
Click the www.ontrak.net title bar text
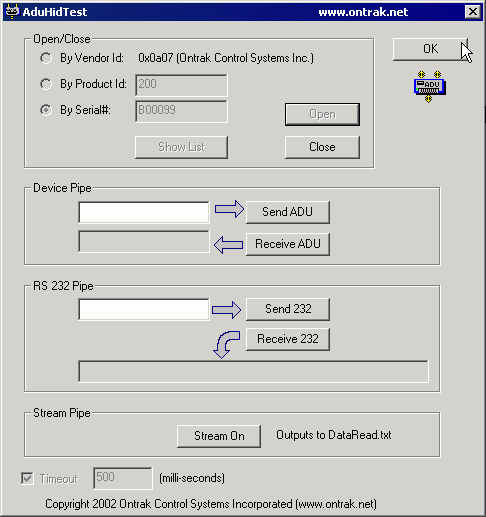click(363, 12)
